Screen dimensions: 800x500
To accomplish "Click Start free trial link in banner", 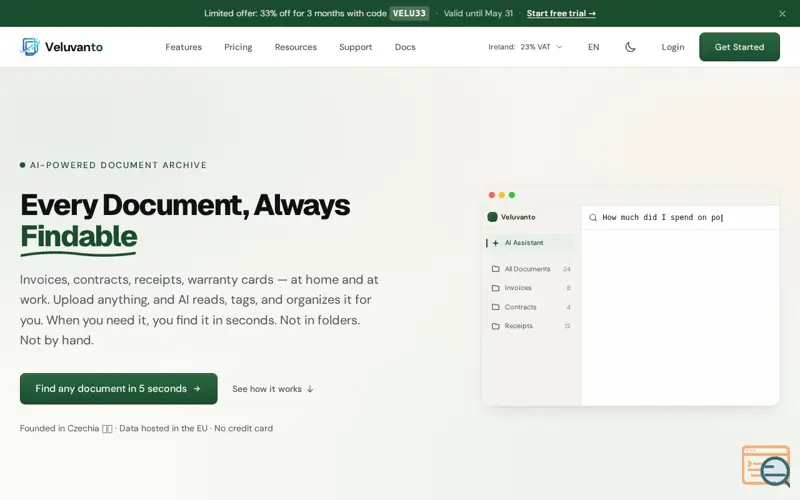I will coord(561,14).
